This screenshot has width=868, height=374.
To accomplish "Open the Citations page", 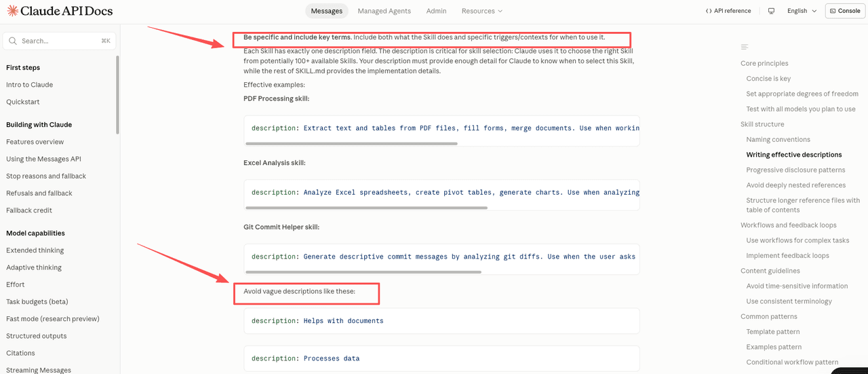I will pos(20,353).
